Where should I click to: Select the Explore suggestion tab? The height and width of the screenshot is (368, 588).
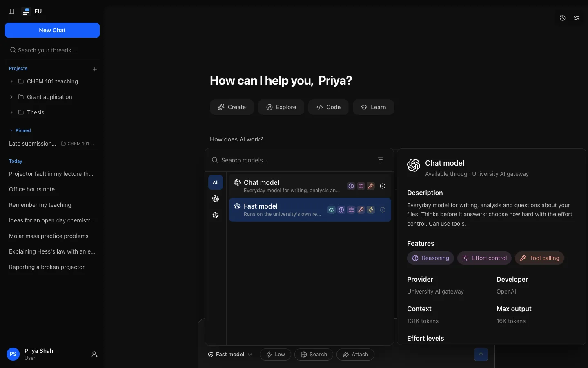point(281,107)
